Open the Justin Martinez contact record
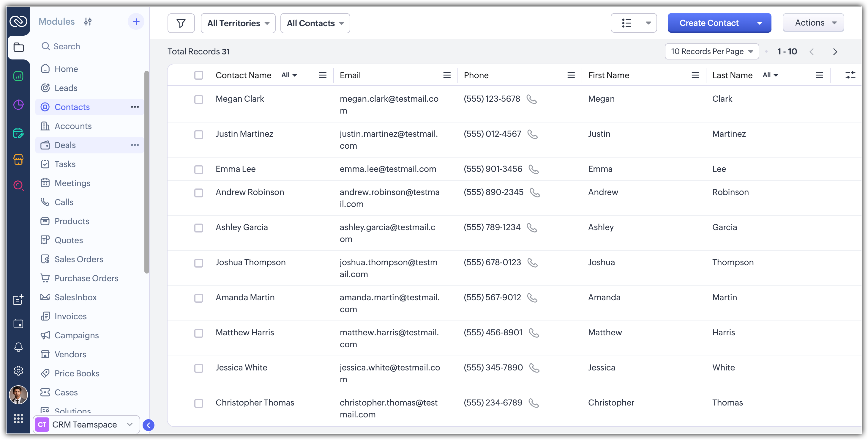This screenshot has height=440, width=868. (x=244, y=134)
